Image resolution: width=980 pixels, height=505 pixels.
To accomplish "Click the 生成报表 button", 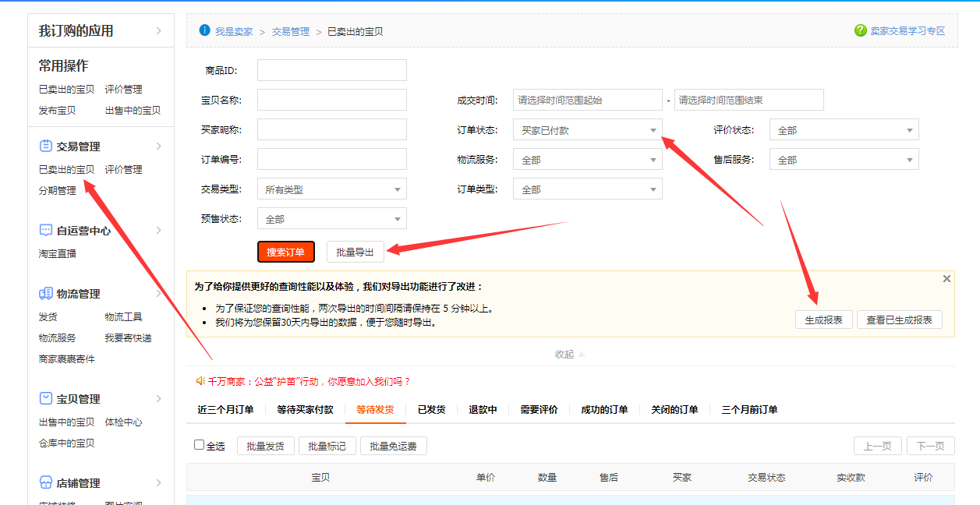I will pyautogui.click(x=823, y=320).
